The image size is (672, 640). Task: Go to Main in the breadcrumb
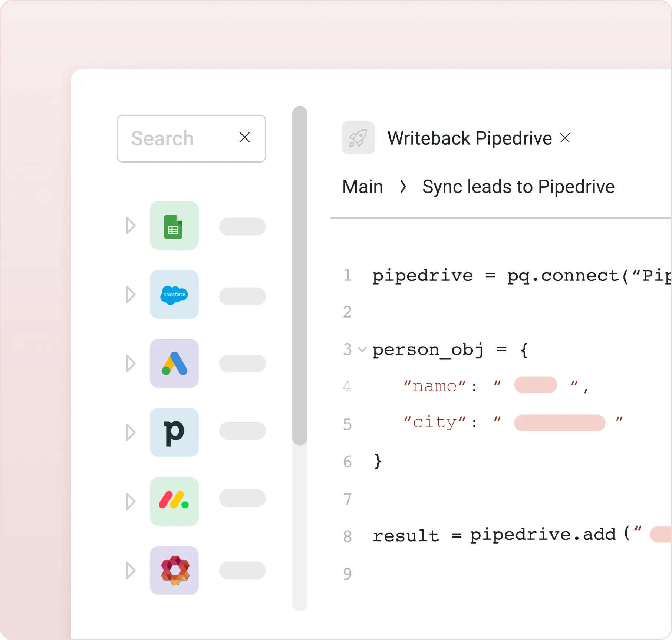(x=362, y=187)
